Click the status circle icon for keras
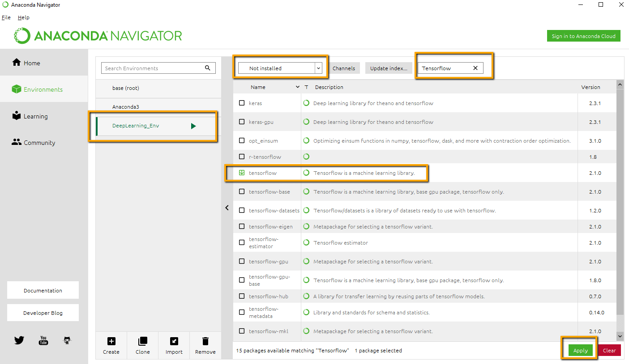Image resolution: width=629 pixels, height=364 pixels. click(x=306, y=103)
